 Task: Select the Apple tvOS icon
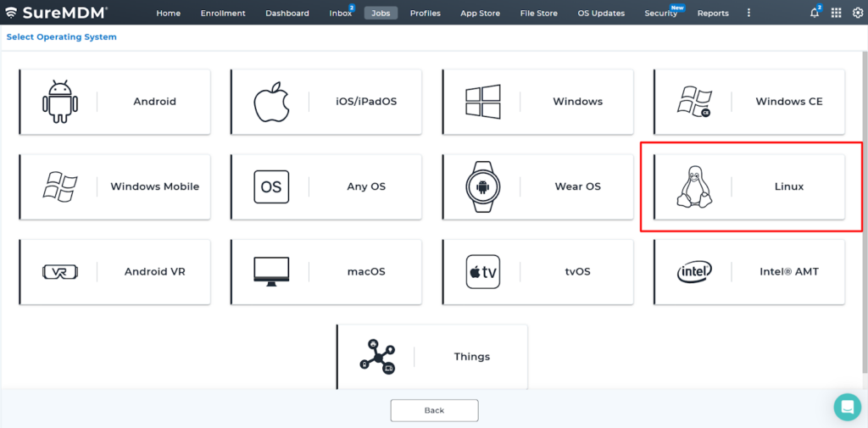482,272
